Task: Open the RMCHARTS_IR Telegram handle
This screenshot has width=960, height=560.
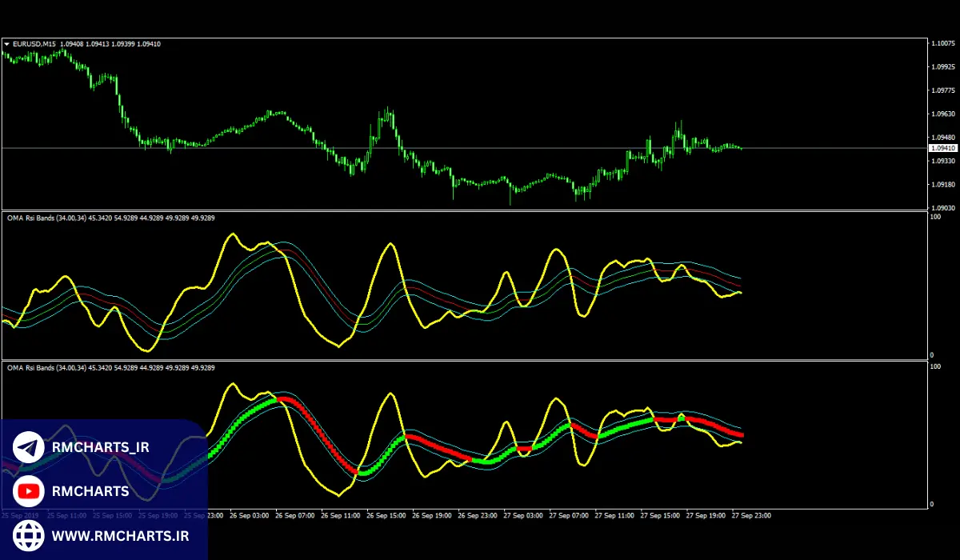Action: [100, 448]
